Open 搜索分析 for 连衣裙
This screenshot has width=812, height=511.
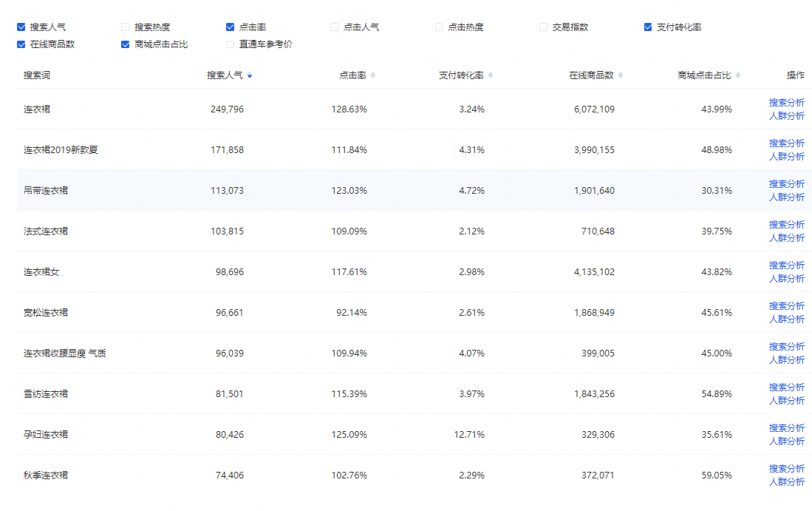(787, 102)
